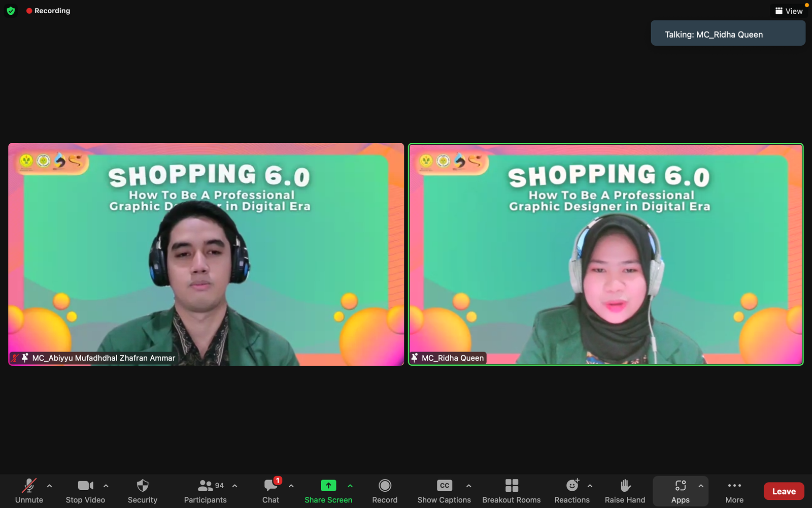The width and height of the screenshot is (812, 508).
Task: Click the green encryption shield icon
Action: (11, 11)
